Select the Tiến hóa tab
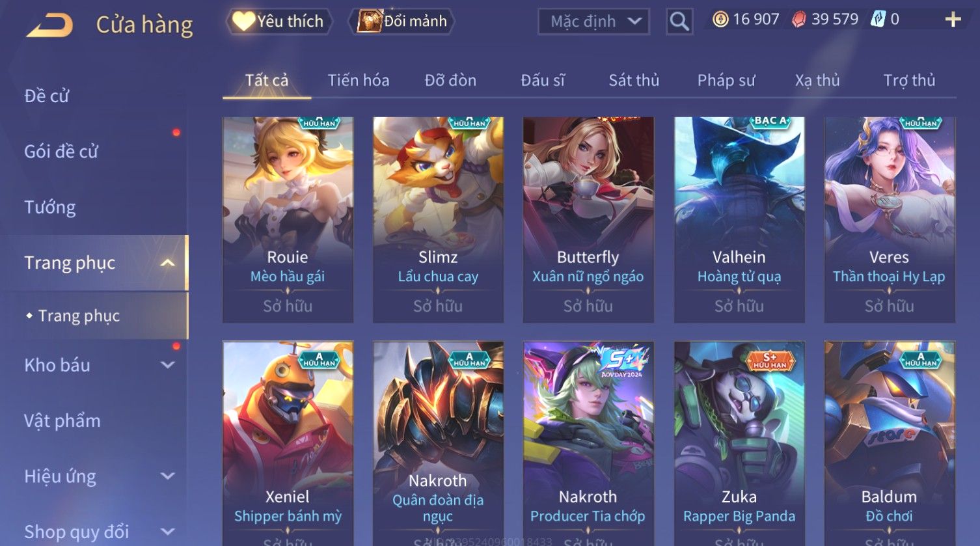This screenshot has height=546, width=980. pos(359,80)
